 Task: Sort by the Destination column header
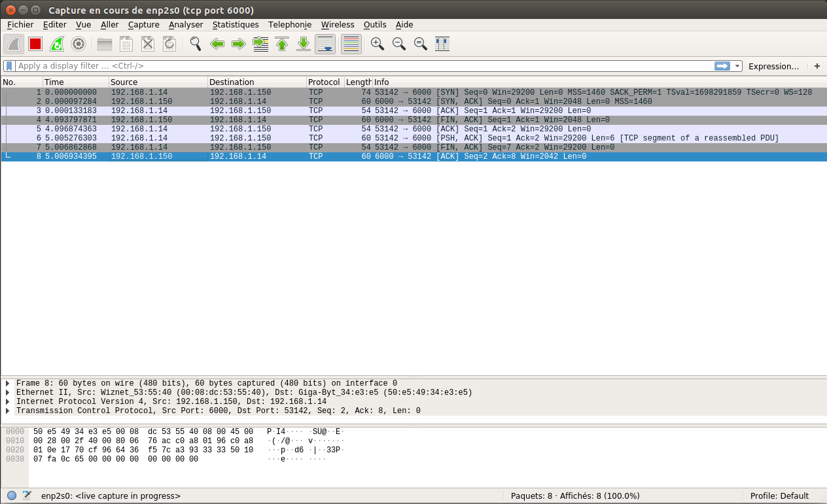point(257,82)
